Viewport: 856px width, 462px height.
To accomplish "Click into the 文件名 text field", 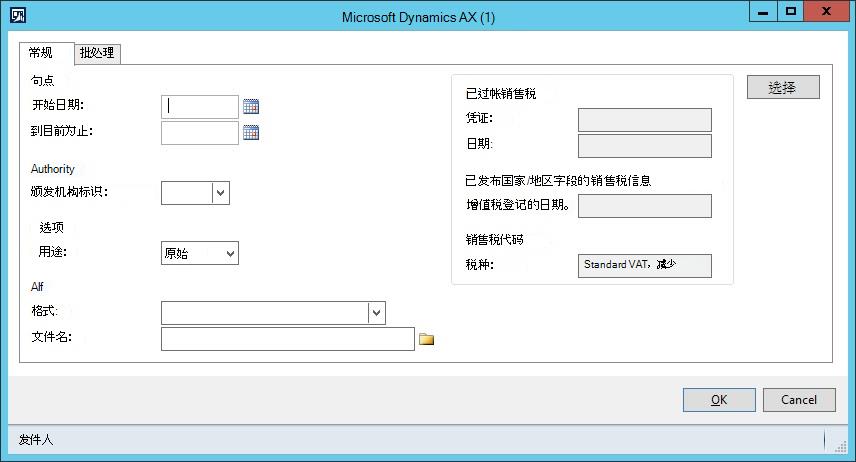I will coord(288,339).
